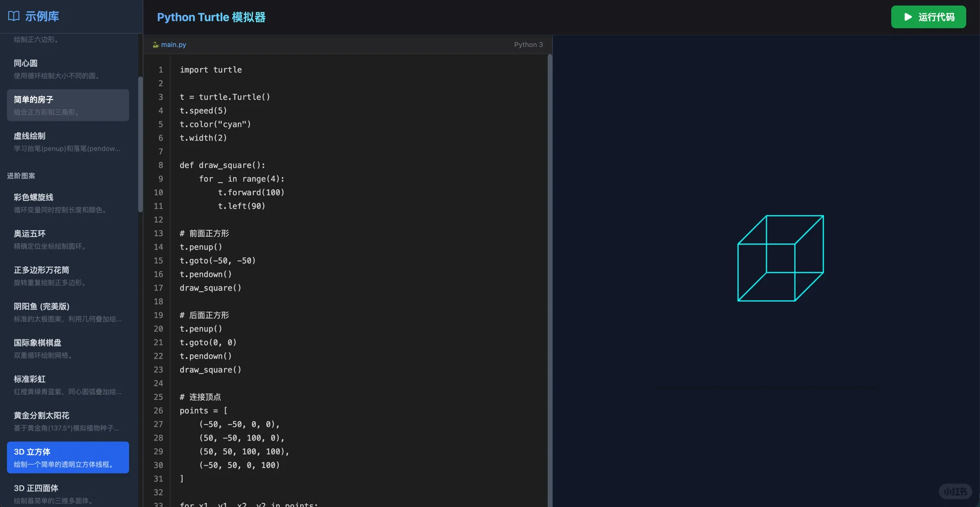Click the play icon inside 运行代码 button
This screenshot has height=507, width=980.
pyautogui.click(x=908, y=17)
